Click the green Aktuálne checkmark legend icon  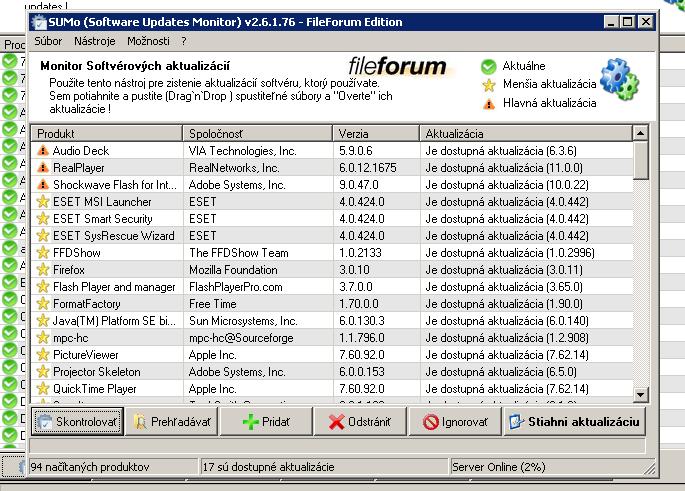[x=488, y=67]
